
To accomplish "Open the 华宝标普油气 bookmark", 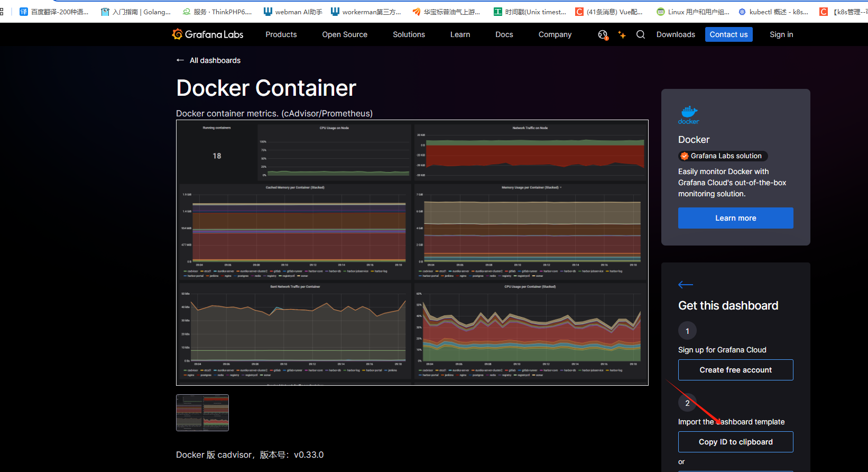I will click(x=446, y=12).
